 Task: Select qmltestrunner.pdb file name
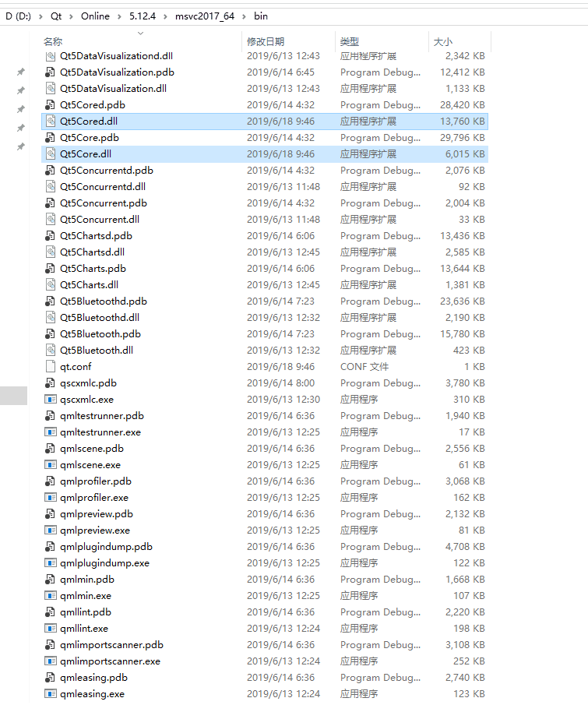[x=102, y=416]
